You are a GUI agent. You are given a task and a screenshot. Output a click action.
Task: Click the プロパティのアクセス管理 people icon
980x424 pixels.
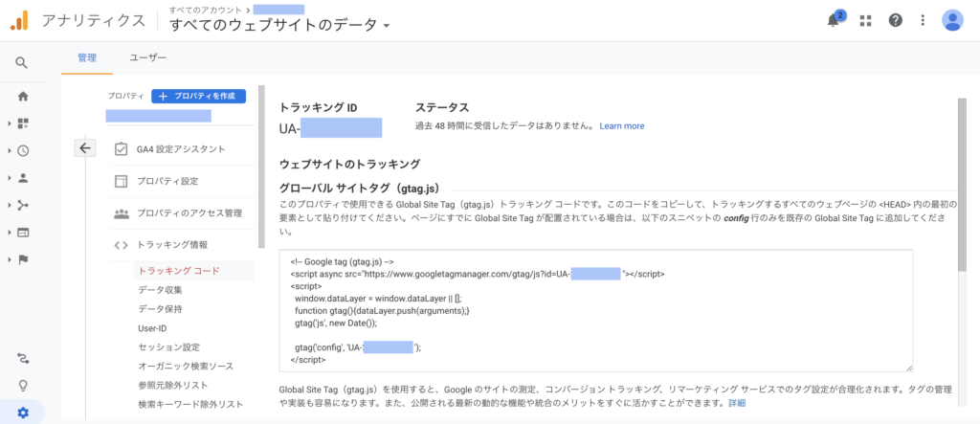(121, 213)
